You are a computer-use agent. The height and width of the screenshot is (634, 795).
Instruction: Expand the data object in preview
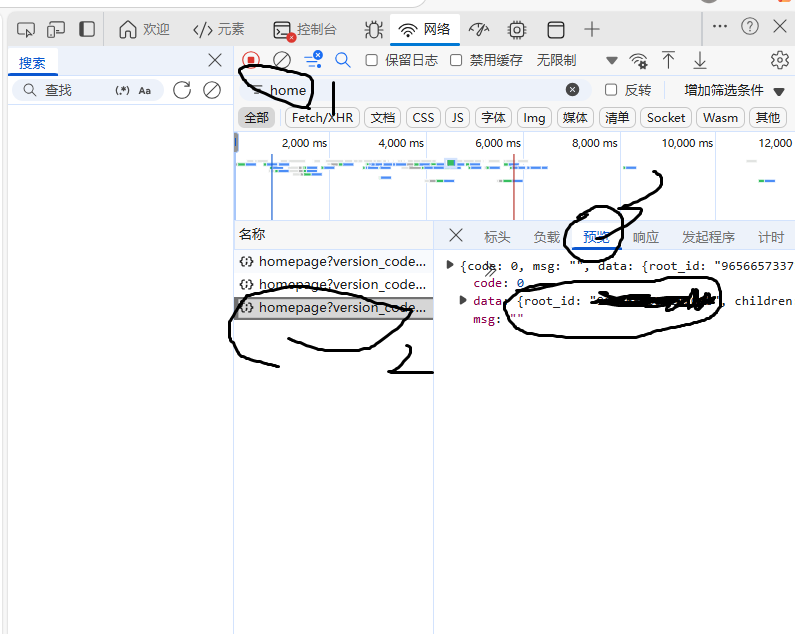coord(463,300)
